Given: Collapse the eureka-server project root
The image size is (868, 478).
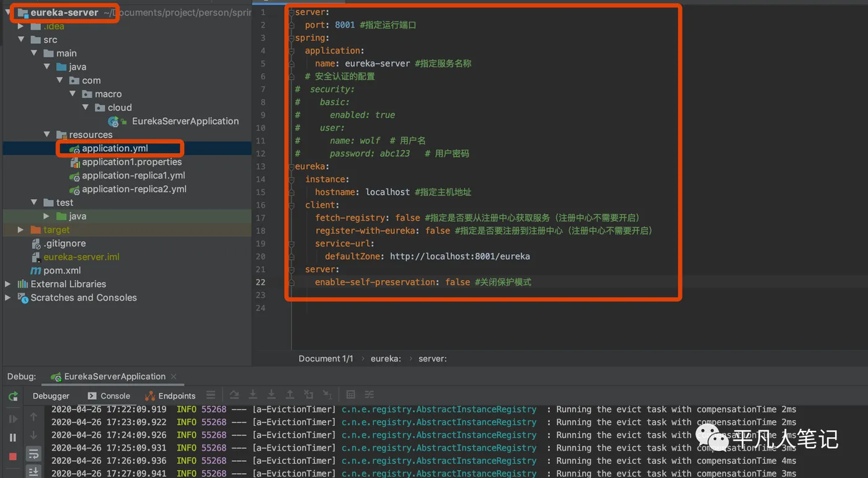Looking at the screenshot, I should click(7, 12).
